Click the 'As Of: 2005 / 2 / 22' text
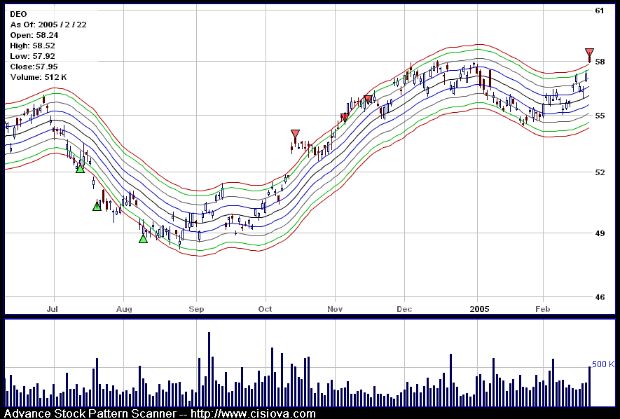 (48, 25)
